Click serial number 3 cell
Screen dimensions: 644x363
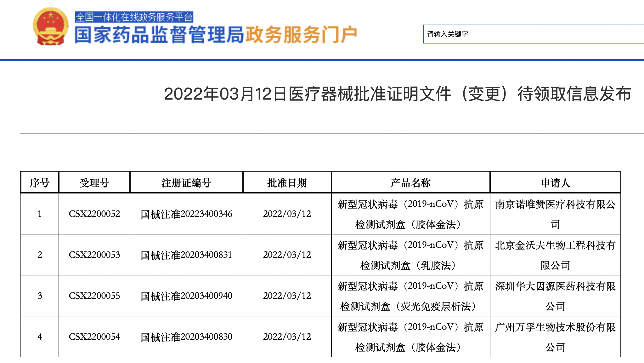tap(40, 296)
